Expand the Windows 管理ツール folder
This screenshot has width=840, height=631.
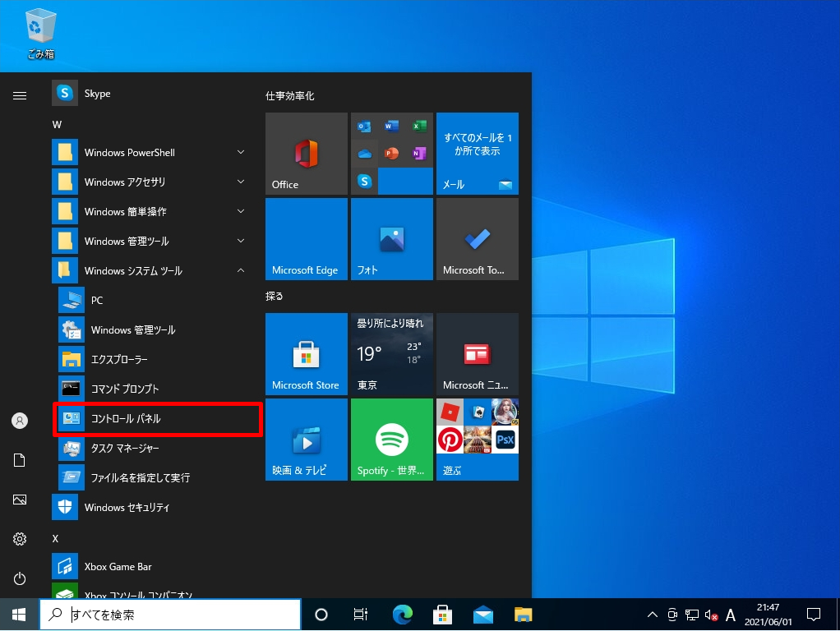151,241
